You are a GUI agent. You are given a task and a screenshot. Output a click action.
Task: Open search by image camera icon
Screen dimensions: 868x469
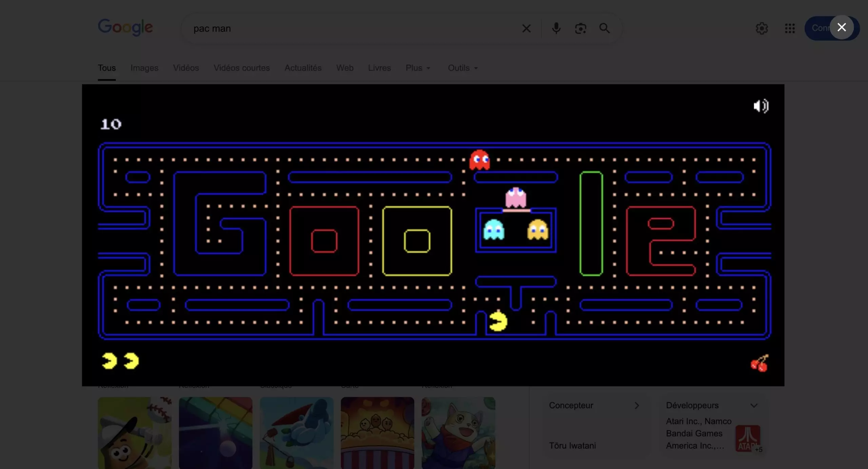tap(580, 29)
